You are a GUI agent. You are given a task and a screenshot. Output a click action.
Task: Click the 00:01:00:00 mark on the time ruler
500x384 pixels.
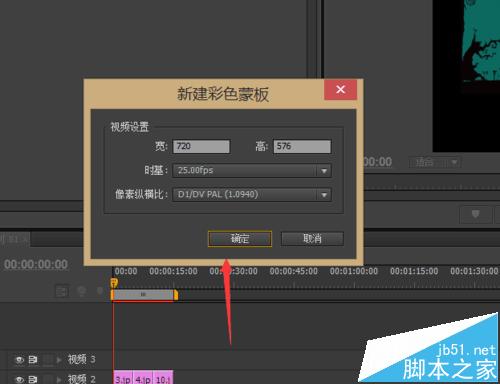tap(354, 271)
